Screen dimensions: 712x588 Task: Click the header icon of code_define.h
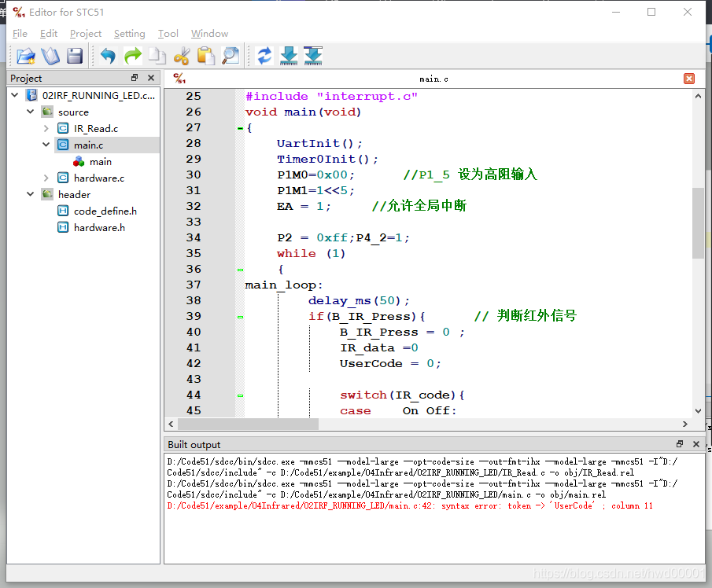(63, 211)
